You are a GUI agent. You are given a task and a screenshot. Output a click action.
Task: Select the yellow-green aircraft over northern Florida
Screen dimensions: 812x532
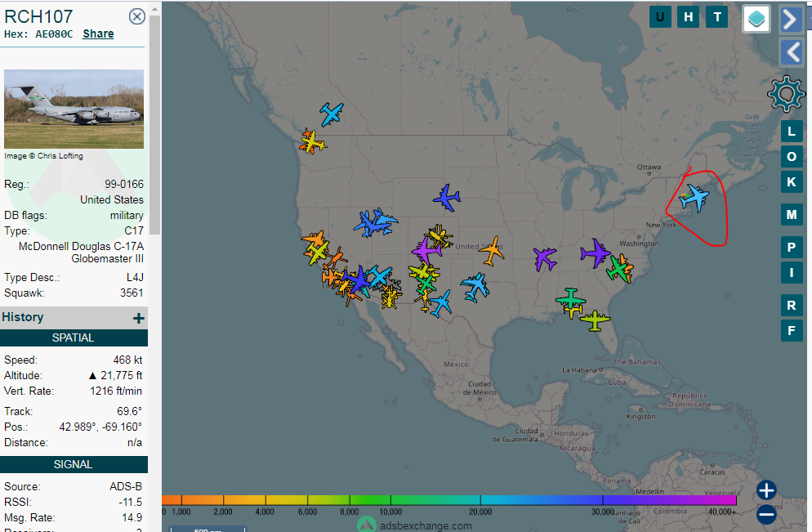595,320
